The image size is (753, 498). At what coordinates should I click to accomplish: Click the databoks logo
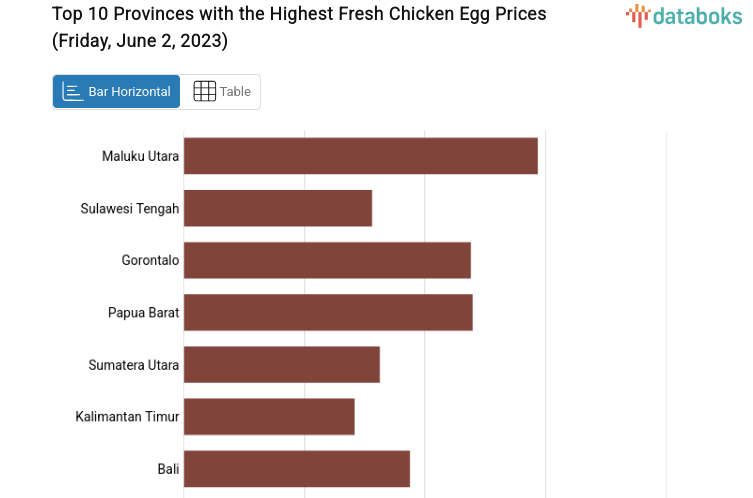[683, 15]
